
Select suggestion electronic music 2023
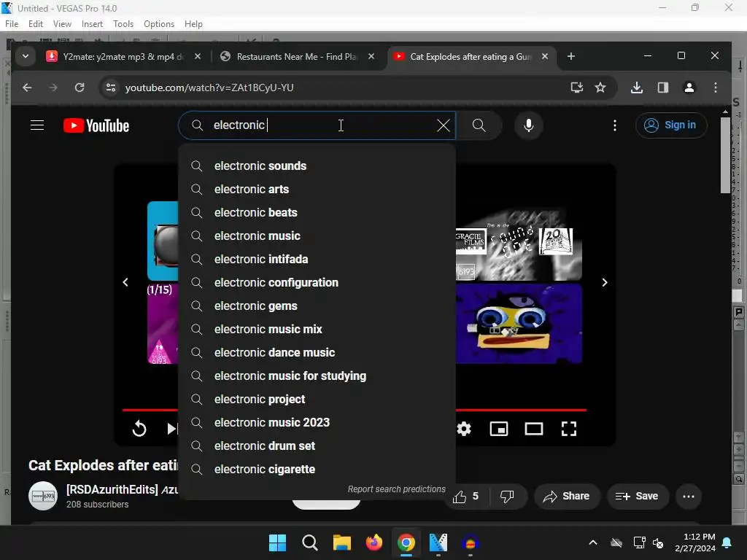click(317, 422)
